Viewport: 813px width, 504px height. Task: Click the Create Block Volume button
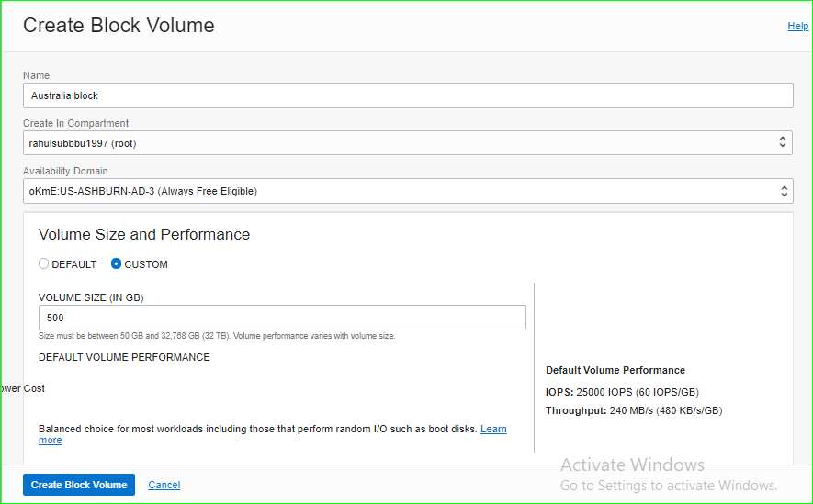[x=79, y=485]
